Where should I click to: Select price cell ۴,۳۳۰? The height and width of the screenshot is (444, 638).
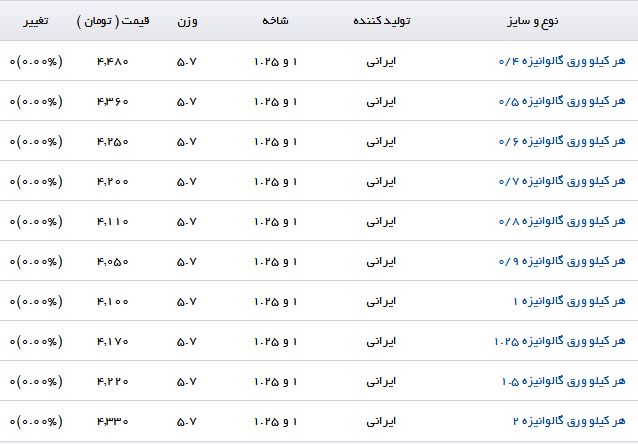click(x=113, y=422)
